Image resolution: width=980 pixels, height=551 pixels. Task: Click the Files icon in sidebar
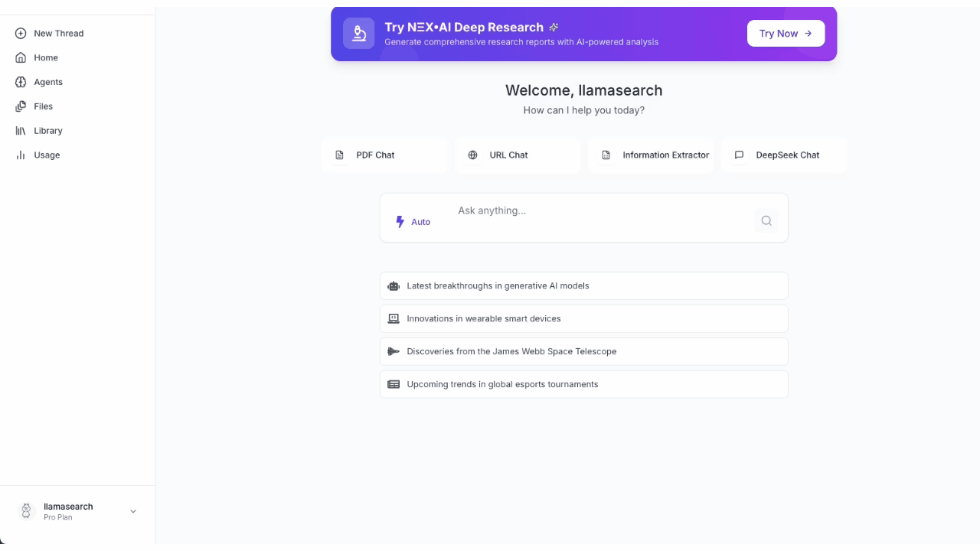pyautogui.click(x=21, y=106)
